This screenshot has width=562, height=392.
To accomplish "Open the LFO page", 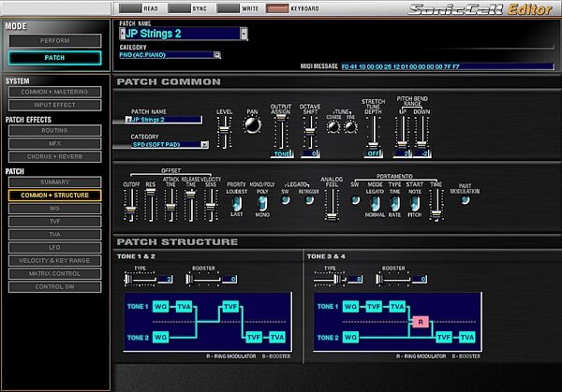I will (55, 247).
